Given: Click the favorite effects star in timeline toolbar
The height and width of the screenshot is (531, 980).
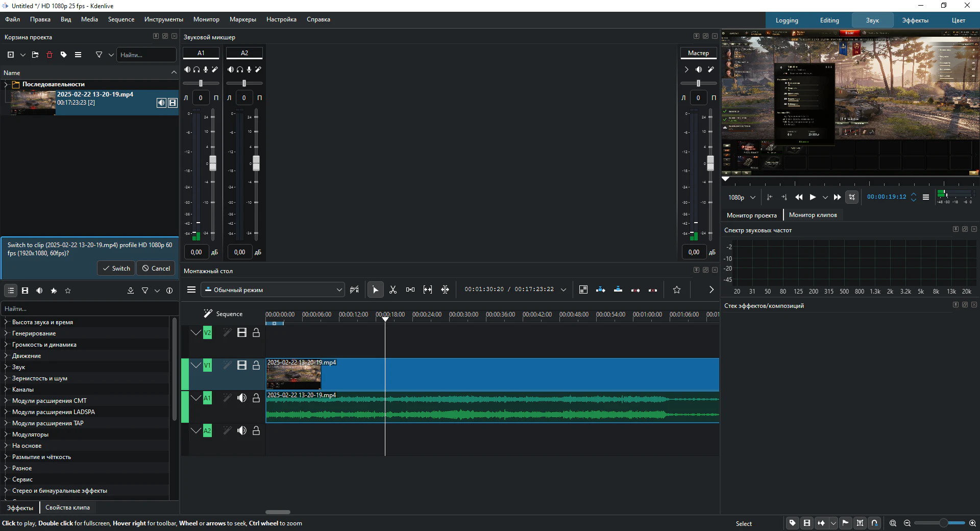Looking at the screenshot, I should click(x=677, y=290).
